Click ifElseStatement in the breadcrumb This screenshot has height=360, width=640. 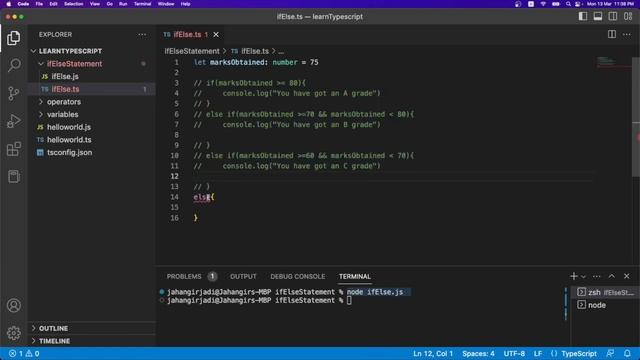192,51
